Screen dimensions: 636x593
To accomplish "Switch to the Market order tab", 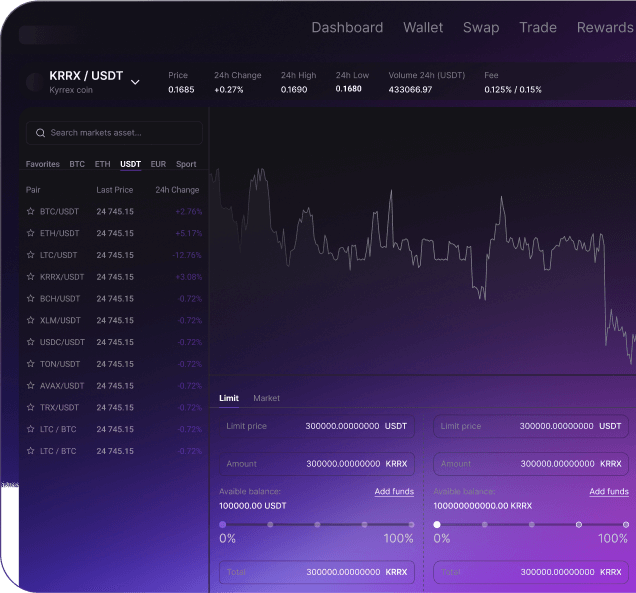I will click(x=266, y=398).
